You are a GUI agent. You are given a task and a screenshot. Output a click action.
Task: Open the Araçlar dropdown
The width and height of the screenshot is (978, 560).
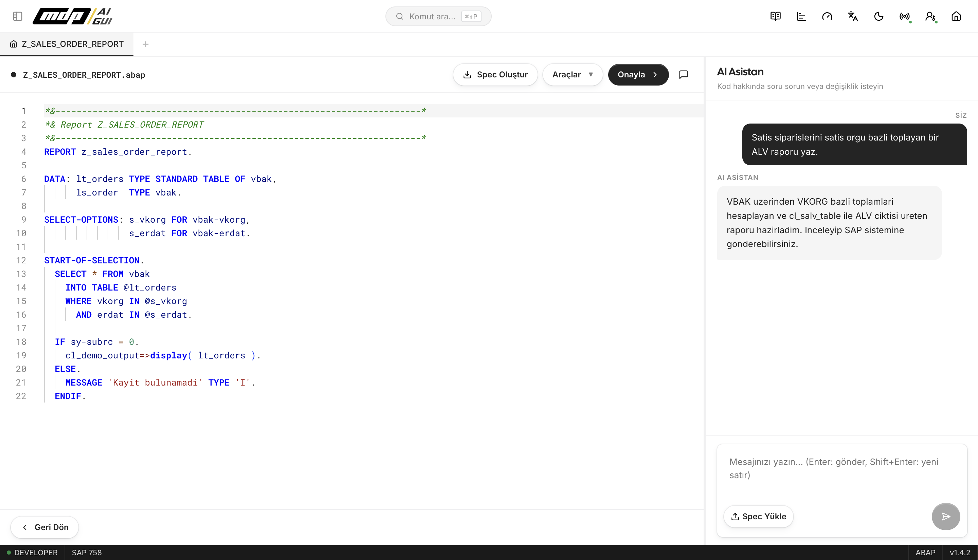click(573, 74)
